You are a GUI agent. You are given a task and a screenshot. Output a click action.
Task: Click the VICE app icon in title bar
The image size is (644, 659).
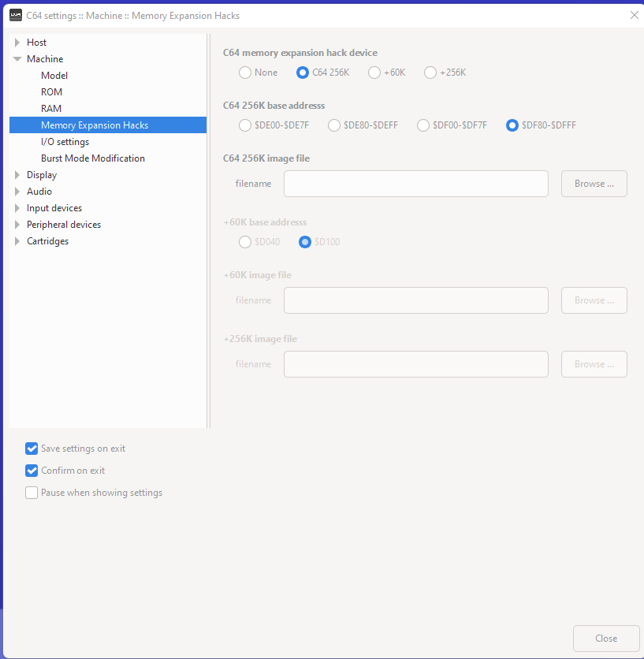tap(16, 15)
